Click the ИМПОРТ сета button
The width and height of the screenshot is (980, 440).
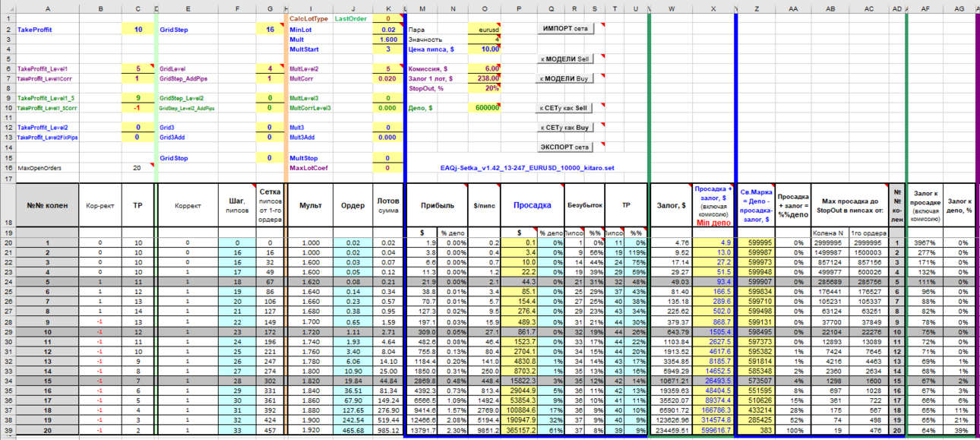pyautogui.click(x=567, y=28)
